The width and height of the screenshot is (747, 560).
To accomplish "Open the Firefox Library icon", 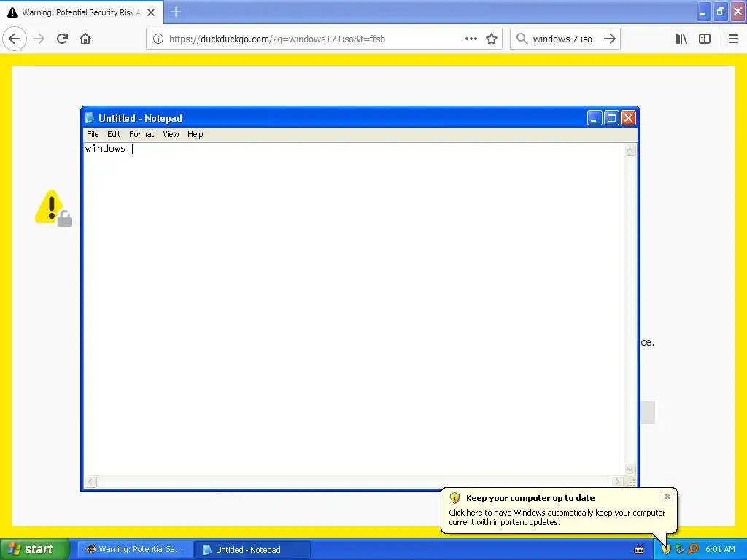I will pyautogui.click(x=682, y=39).
